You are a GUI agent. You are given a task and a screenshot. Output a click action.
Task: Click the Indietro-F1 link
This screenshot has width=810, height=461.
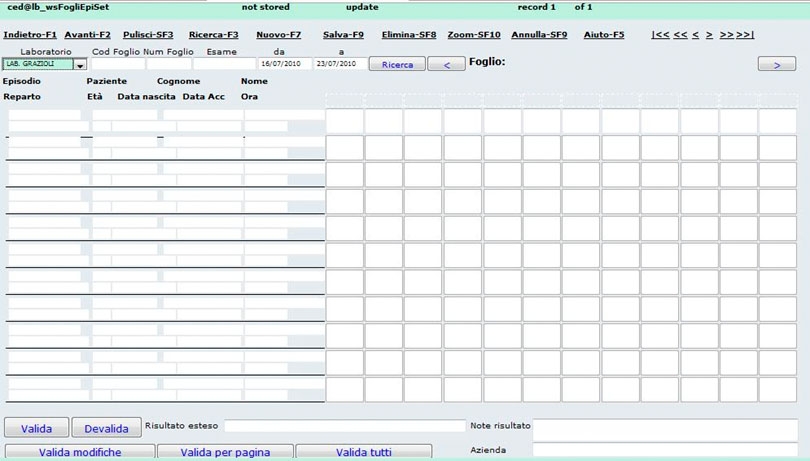[x=30, y=35]
